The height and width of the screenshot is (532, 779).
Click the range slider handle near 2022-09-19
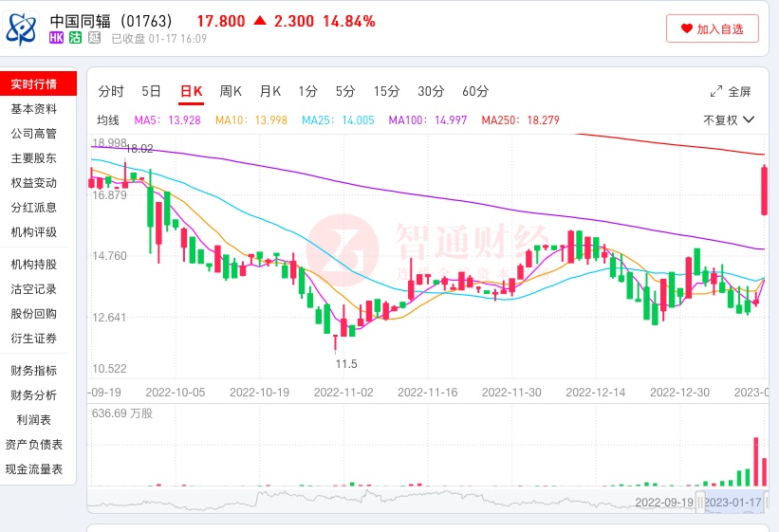click(700, 503)
